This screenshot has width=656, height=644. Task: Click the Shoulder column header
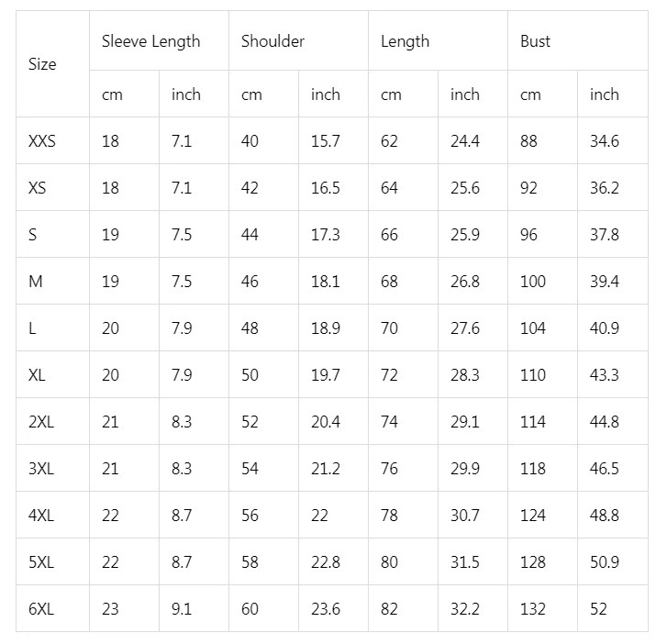click(272, 41)
